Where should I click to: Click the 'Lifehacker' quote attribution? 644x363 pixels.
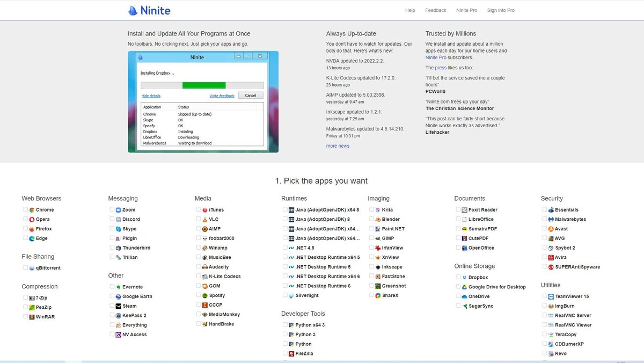437,132
